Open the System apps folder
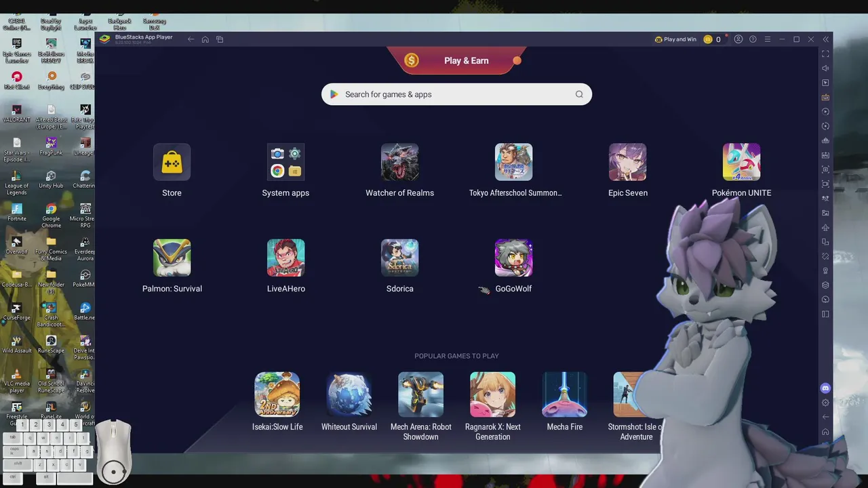Screen dimensions: 868x488 (285, 162)
